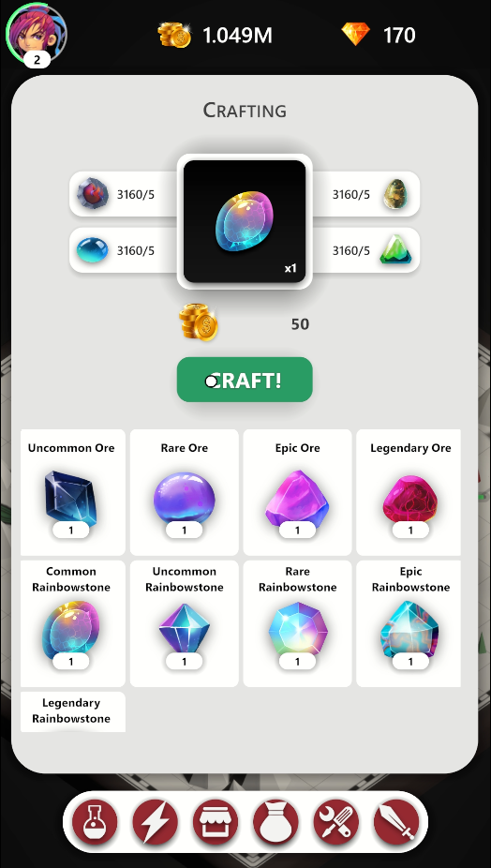Viewport: 491px width, 868px height.
Task: Tap the lightning bolt icon in bottom bar
Action: (x=155, y=821)
